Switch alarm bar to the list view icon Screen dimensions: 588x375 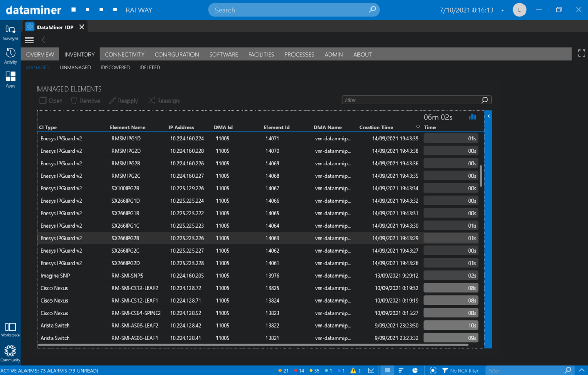click(387, 370)
